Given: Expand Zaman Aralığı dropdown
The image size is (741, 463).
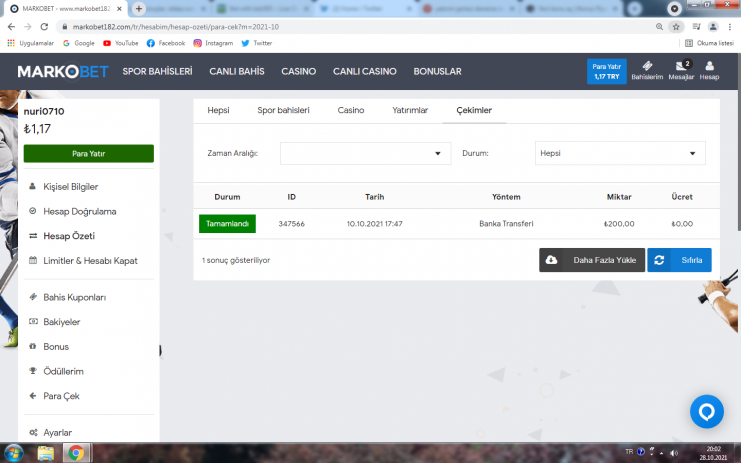Looking at the screenshot, I should pyautogui.click(x=365, y=153).
